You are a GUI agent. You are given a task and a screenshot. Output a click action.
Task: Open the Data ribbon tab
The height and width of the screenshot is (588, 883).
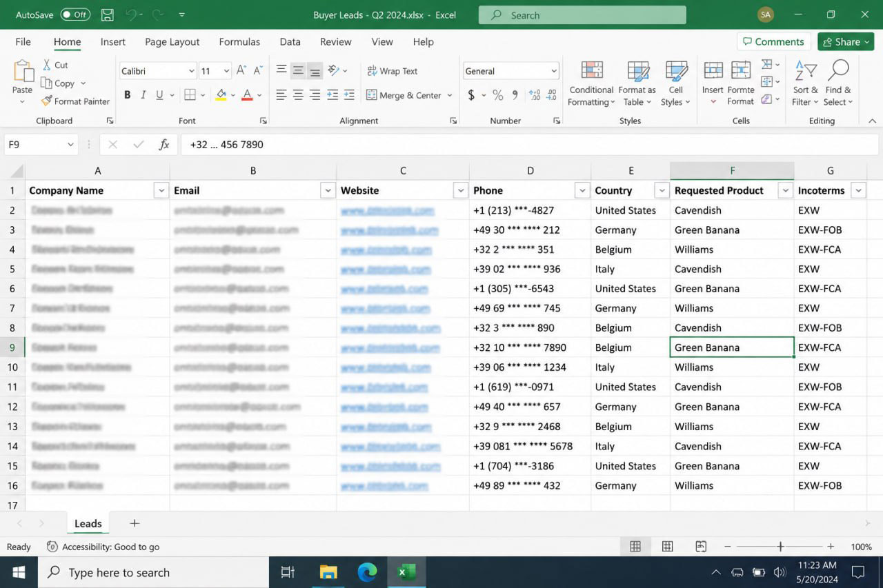pos(290,41)
